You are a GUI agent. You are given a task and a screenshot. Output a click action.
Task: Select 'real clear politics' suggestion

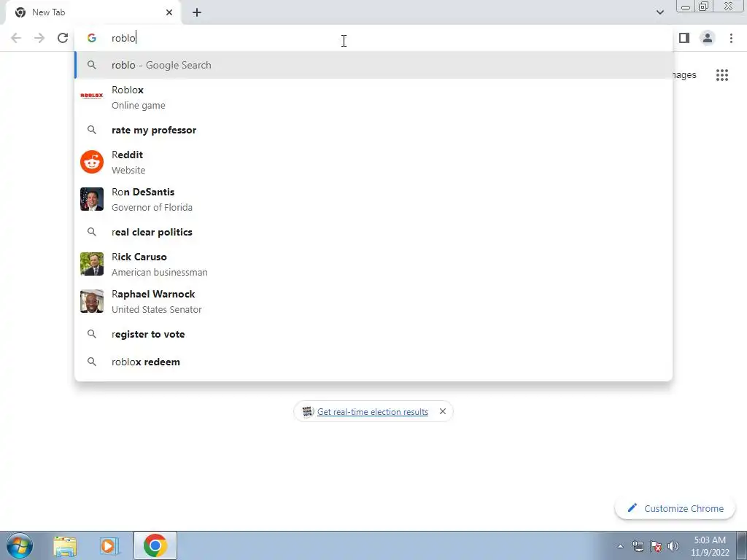coord(373,232)
